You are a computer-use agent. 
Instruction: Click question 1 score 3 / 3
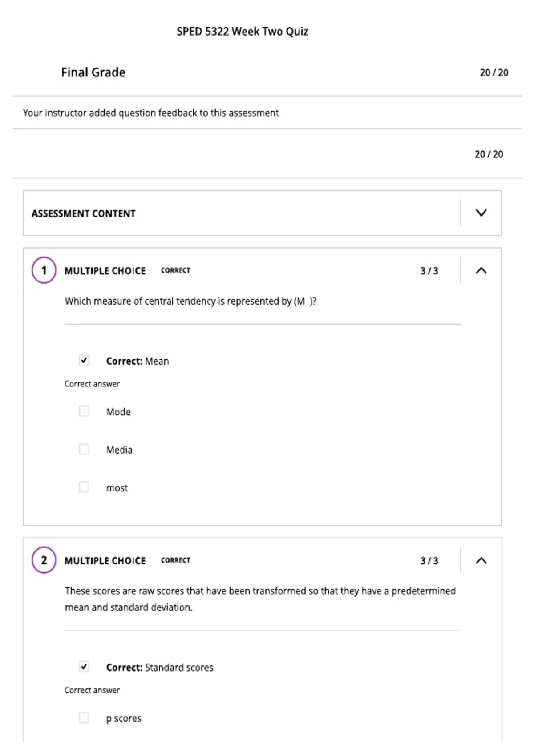click(429, 271)
